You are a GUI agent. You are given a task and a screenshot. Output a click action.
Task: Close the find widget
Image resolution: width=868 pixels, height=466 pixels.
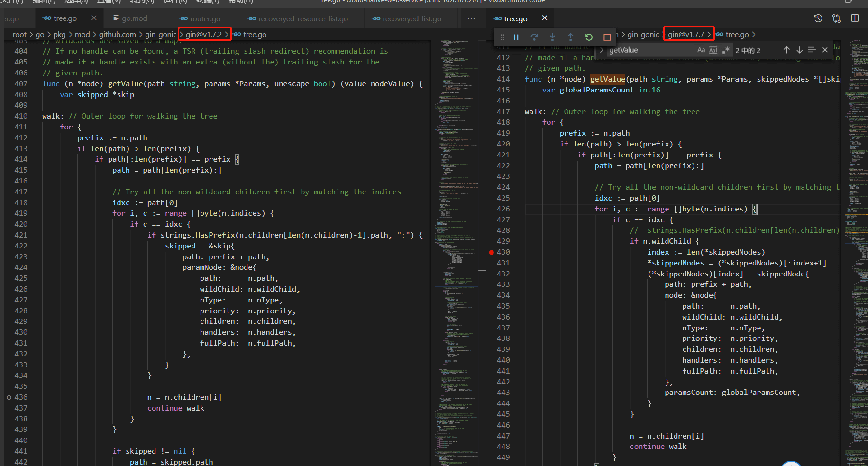click(825, 50)
